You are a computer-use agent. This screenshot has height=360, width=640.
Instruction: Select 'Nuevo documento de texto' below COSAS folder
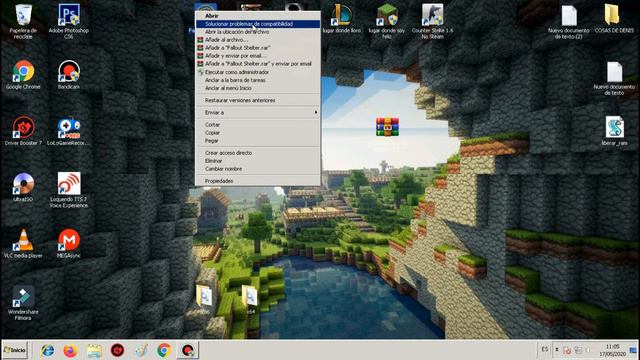(x=614, y=78)
